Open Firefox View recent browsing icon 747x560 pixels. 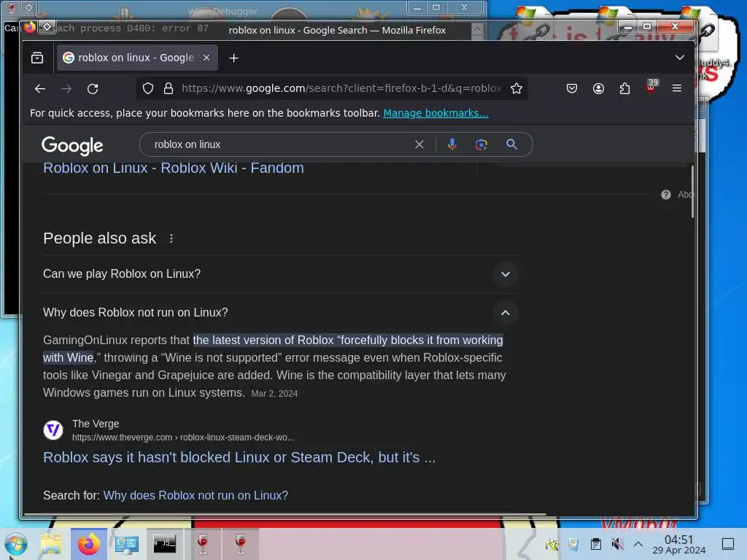pos(37,58)
